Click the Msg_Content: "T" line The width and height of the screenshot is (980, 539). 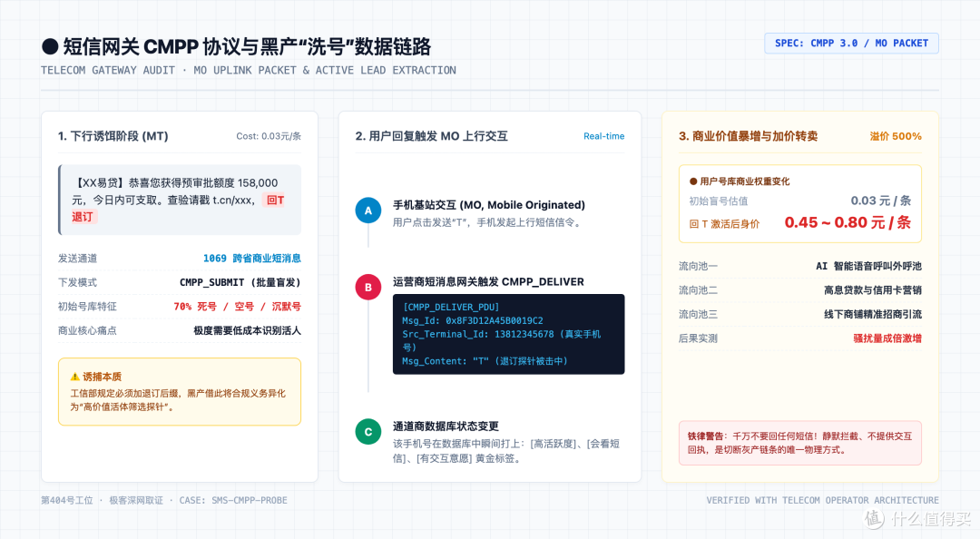tap(485, 361)
